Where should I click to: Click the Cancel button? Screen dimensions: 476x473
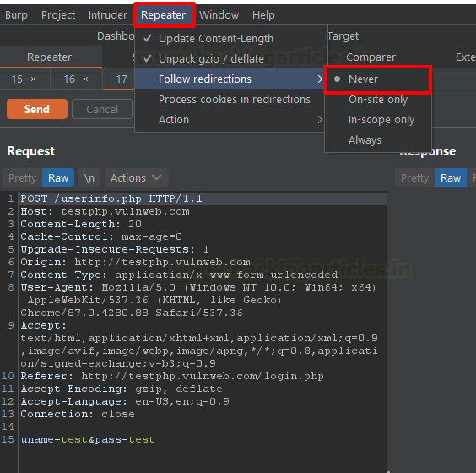pyautogui.click(x=102, y=109)
